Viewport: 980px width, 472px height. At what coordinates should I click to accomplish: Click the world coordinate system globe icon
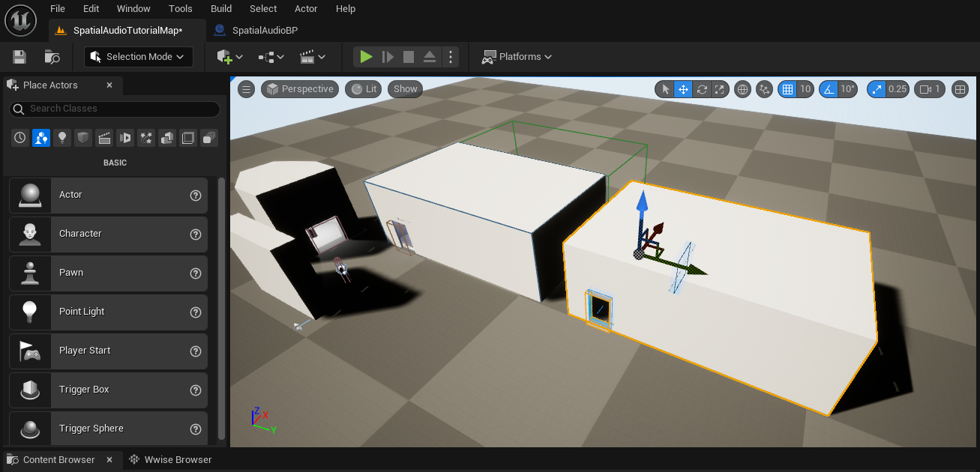742,89
